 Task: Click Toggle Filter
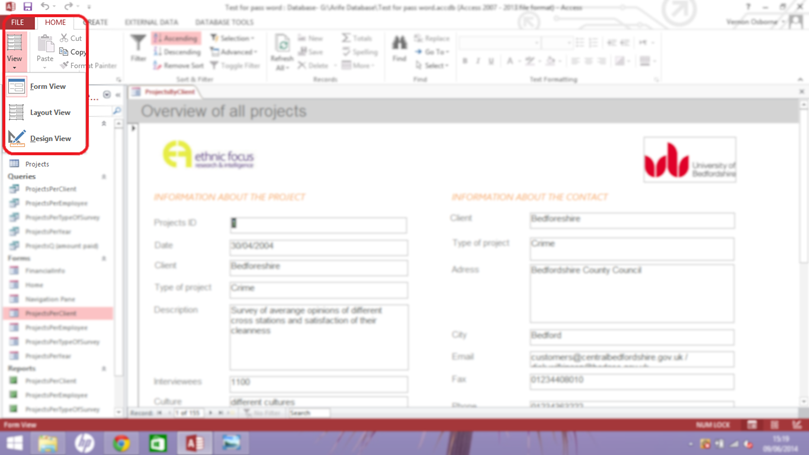(235, 66)
